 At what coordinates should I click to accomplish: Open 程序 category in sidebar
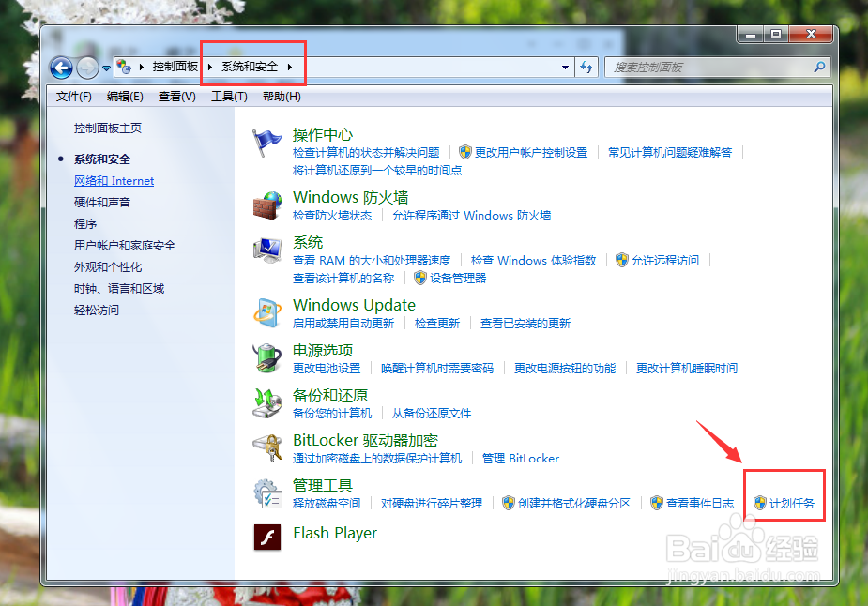(85, 223)
